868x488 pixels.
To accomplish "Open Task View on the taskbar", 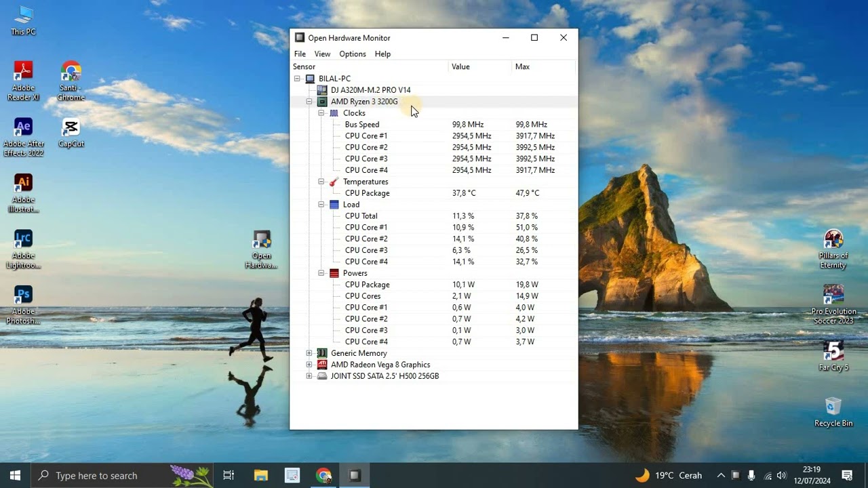I will pyautogui.click(x=229, y=475).
